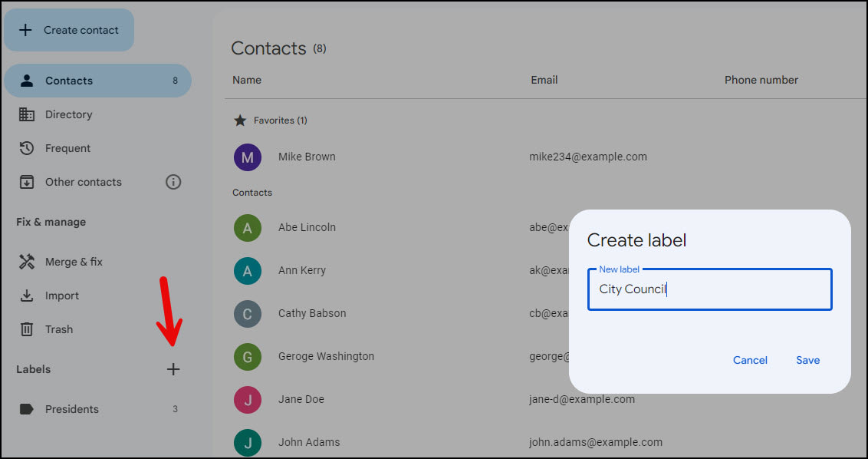Click the Favorites star icon
Screen dimensions: 868x459
click(x=241, y=120)
